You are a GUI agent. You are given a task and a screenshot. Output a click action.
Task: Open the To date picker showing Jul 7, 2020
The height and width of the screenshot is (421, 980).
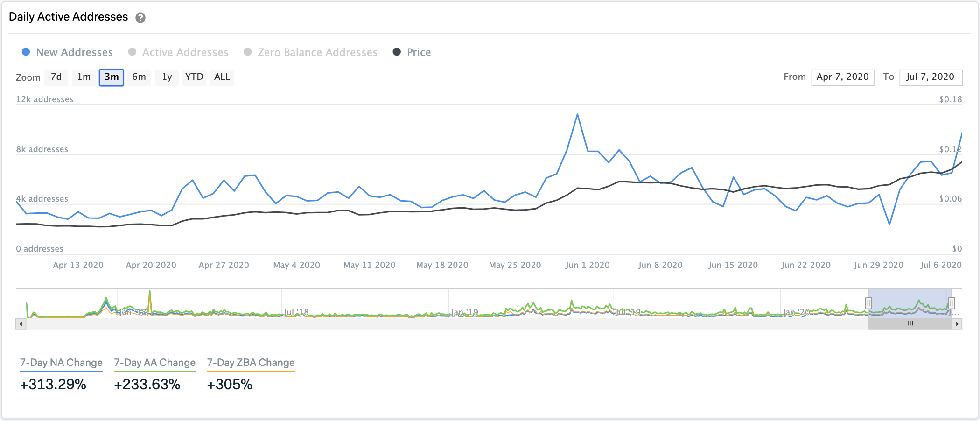click(931, 77)
